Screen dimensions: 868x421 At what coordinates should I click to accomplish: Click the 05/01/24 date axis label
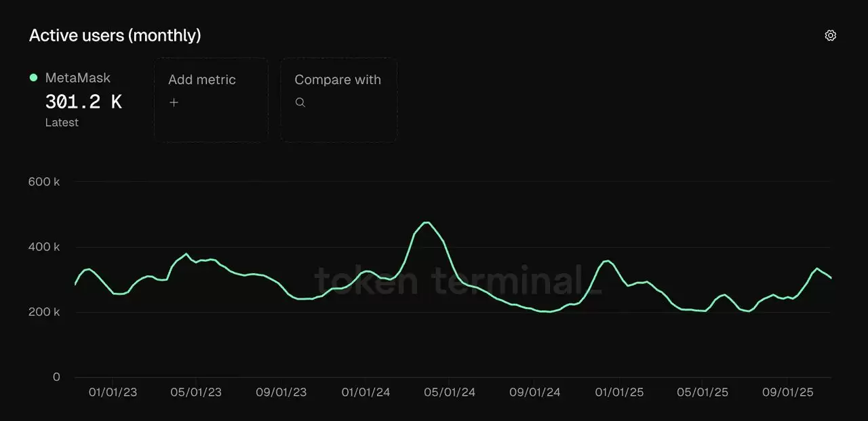tap(450, 393)
